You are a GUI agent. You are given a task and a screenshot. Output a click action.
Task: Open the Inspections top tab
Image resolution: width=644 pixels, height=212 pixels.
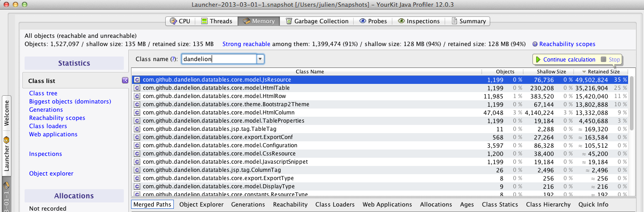point(419,21)
